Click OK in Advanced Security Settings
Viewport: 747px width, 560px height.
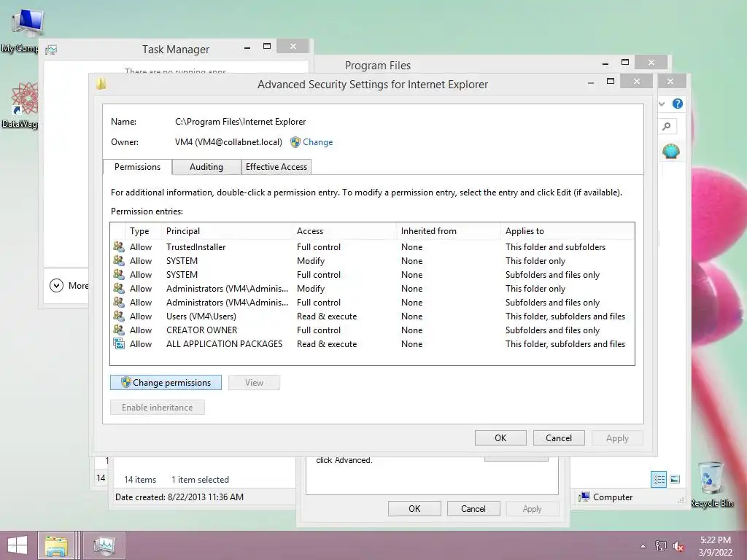(500, 437)
